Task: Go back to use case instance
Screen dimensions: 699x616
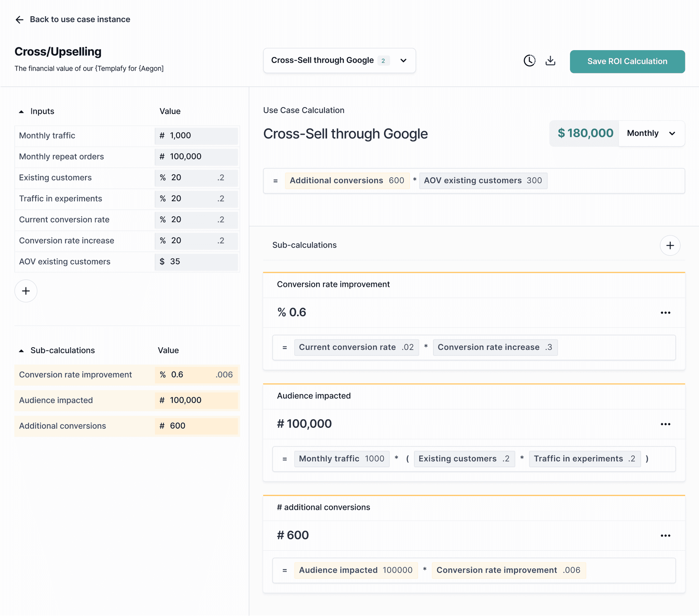Action: pos(80,19)
